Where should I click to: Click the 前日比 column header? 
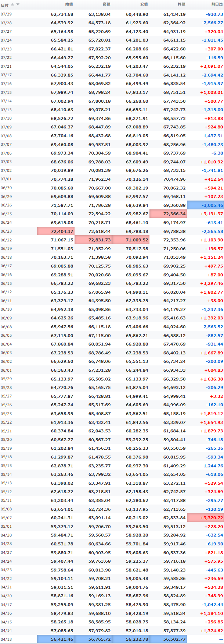tap(217, 4)
